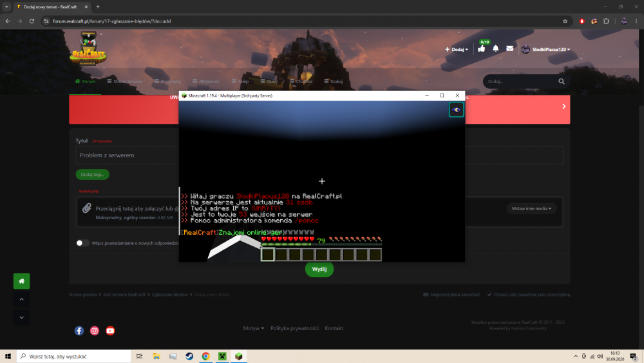Click the forum search magnifier icon

pyautogui.click(x=562, y=81)
